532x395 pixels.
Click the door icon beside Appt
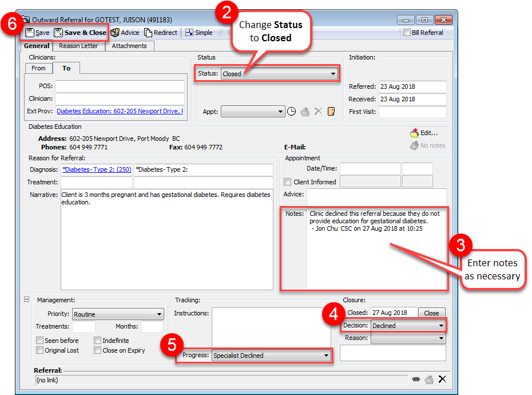(331, 112)
